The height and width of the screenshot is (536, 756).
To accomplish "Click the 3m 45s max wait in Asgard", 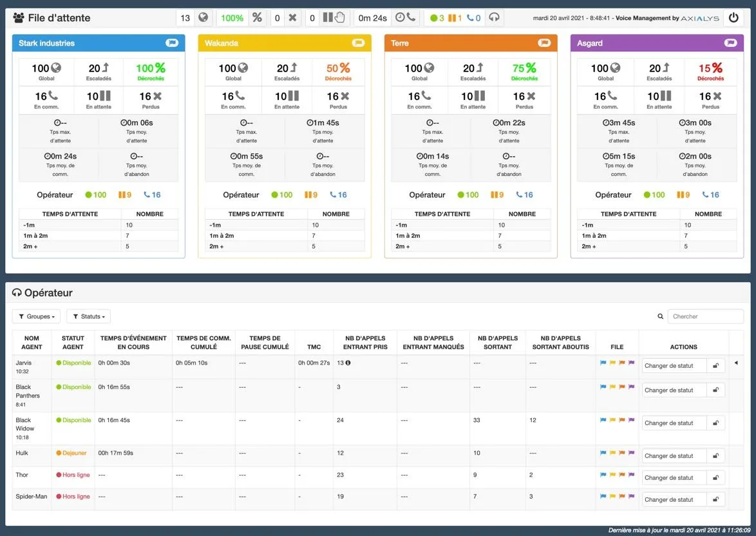I will coord(619,122).
